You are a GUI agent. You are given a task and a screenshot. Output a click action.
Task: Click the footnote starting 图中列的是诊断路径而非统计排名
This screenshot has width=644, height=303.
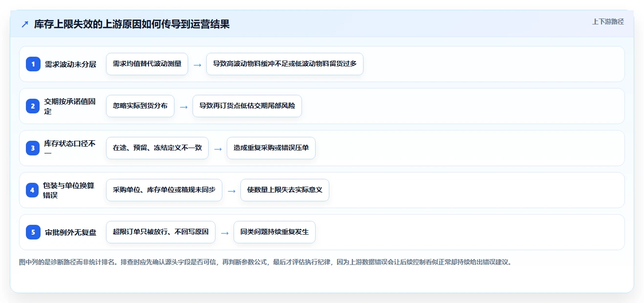tap(266, 262)
